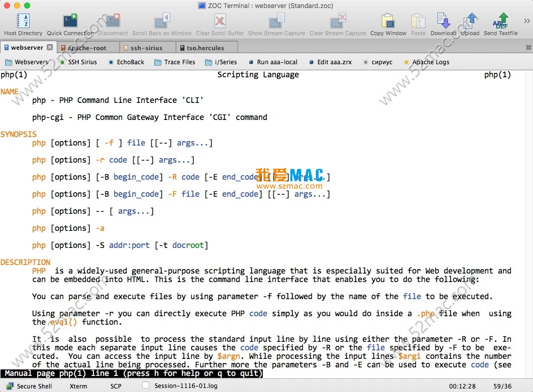Viewport: 533px width, 392px height.
Task: Click the '$argn' variable text
Action: coord(229,356)
